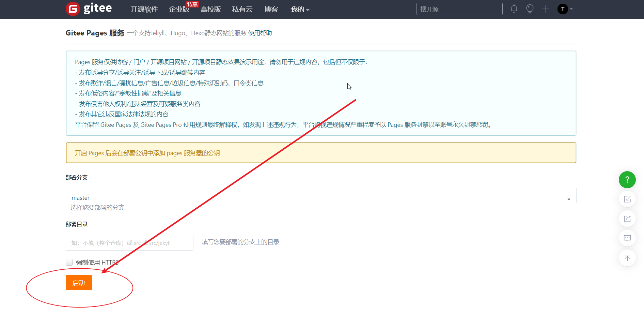Open the user avatar menu
This screenshot has height=313, width=644.
(x=563, y=9)
